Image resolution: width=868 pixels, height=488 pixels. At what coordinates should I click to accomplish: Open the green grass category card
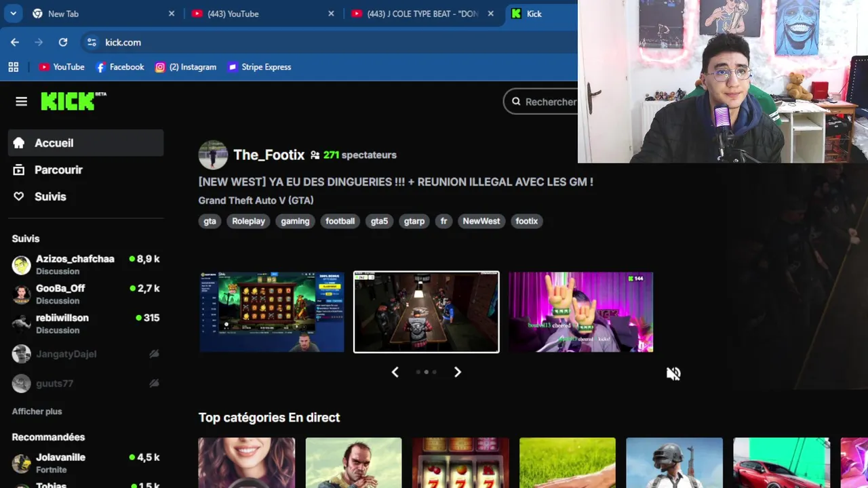coord(568,463)
